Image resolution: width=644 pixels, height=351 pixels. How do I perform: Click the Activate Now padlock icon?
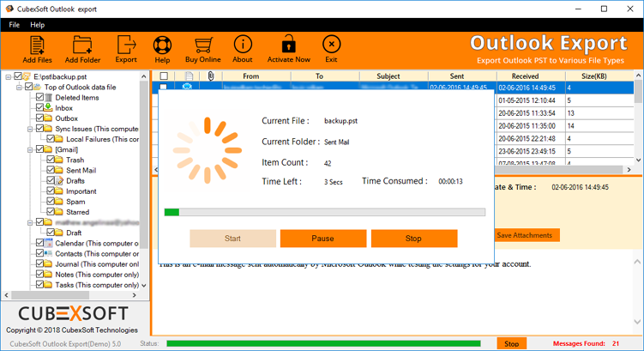pyautogui.click(x=289, y=49)
